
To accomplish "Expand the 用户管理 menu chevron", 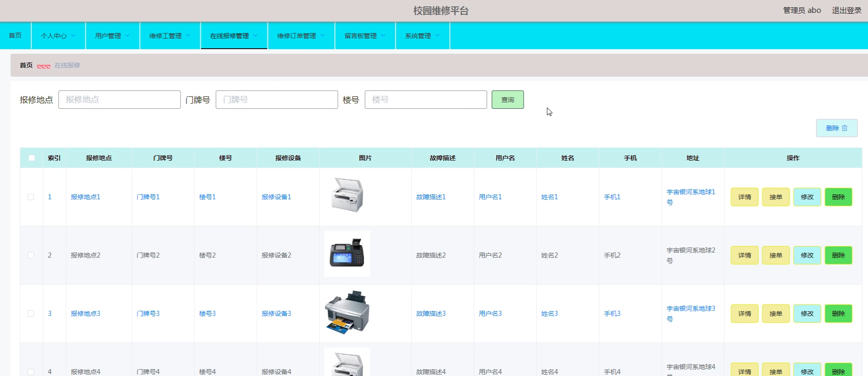I will coord(127,35).
